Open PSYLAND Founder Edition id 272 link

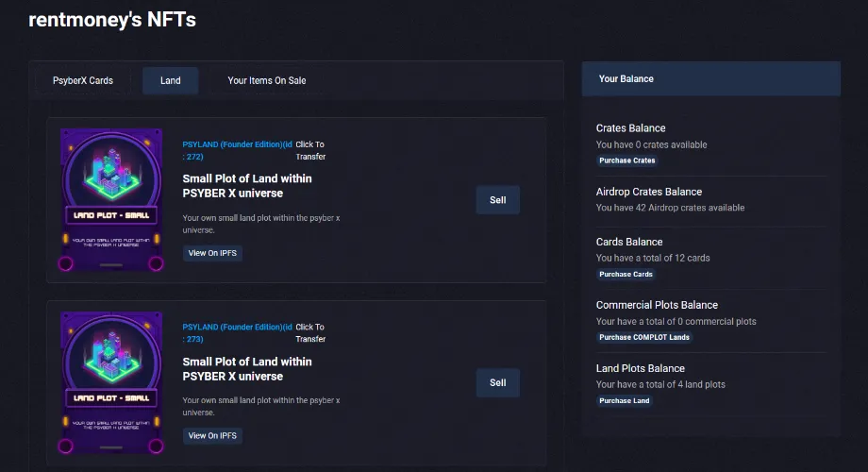(x=238, y=150)
